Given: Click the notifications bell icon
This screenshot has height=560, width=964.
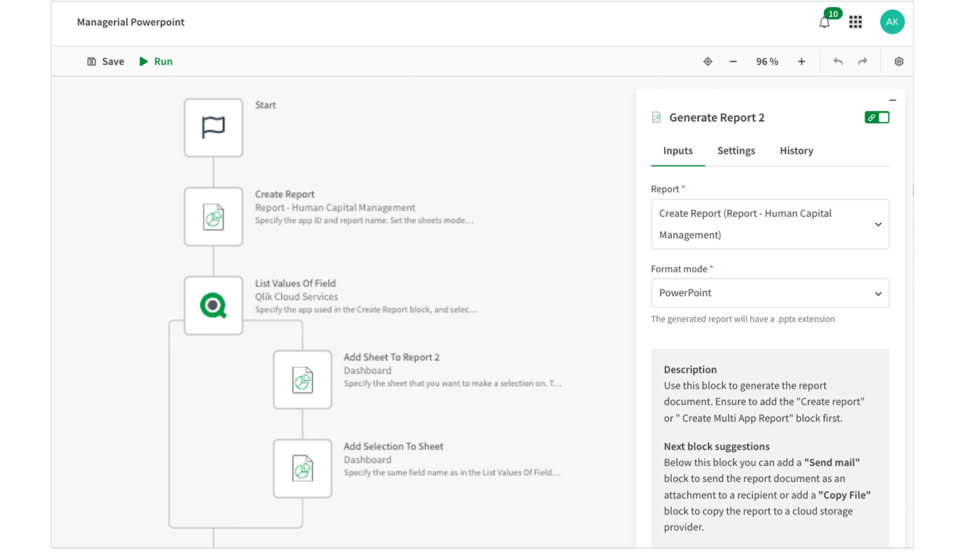Looking at the screenshot, I should (x=825, y=22).
